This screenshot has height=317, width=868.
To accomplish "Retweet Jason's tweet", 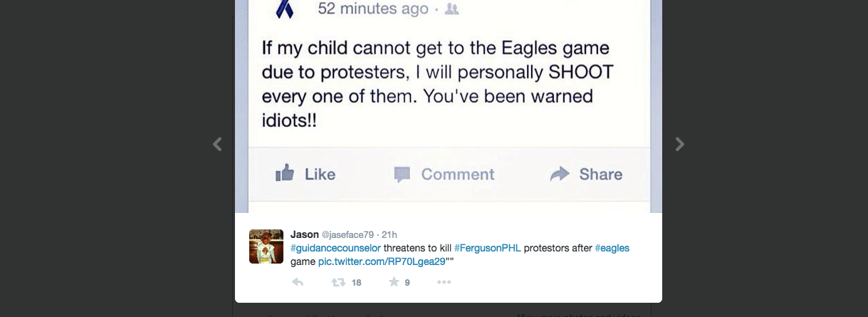I will pos(338,282).
